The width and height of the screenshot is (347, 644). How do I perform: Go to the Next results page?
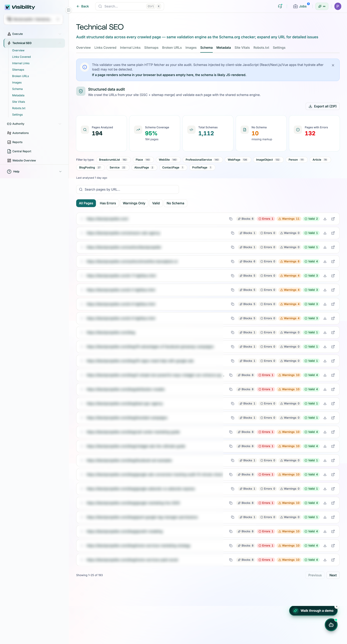pos(333,575)
